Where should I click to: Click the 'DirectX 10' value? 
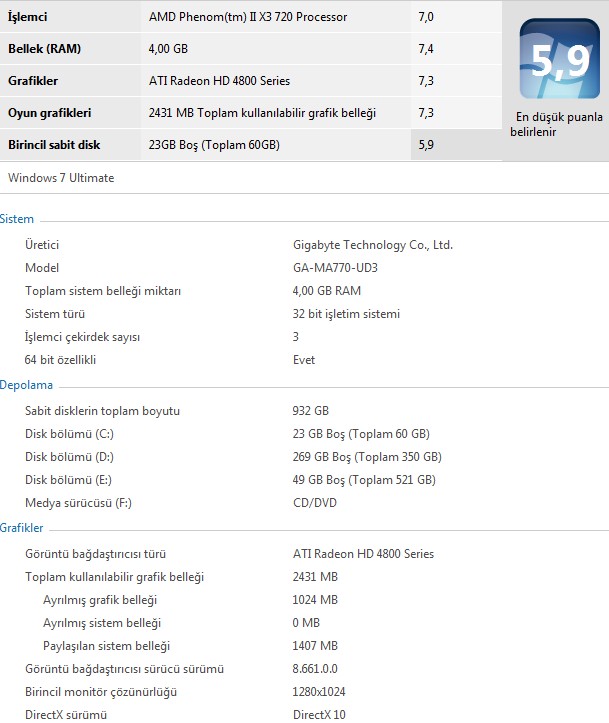click(x=319, y=715)
